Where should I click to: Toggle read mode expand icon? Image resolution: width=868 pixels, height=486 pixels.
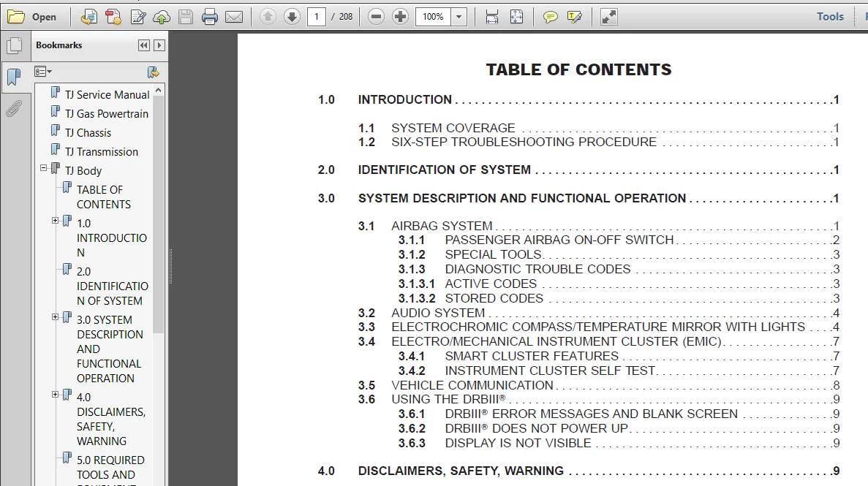click(x=608, y=17)
